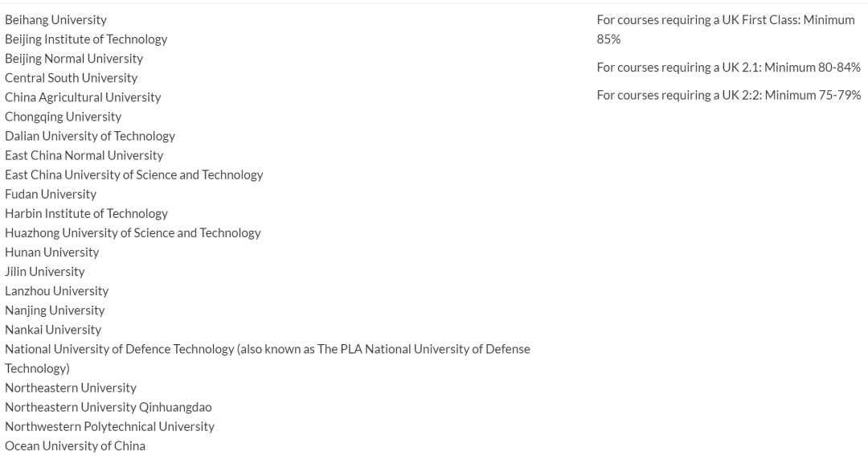Select Fudan University in the list
This screenshot has width=868, height=456.
pyautogui.click(x=50, y=194)
